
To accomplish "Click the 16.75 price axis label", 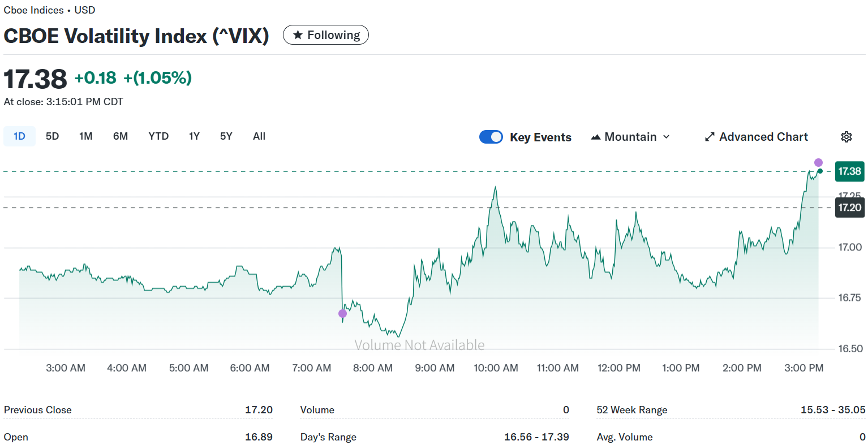I will (x=850, y=298).
